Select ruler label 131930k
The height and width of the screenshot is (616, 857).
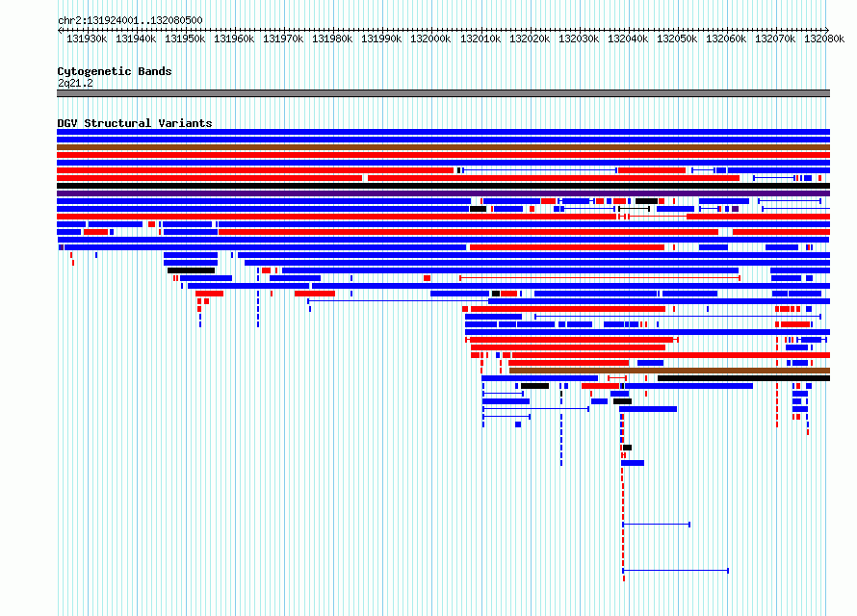(87, 38)
